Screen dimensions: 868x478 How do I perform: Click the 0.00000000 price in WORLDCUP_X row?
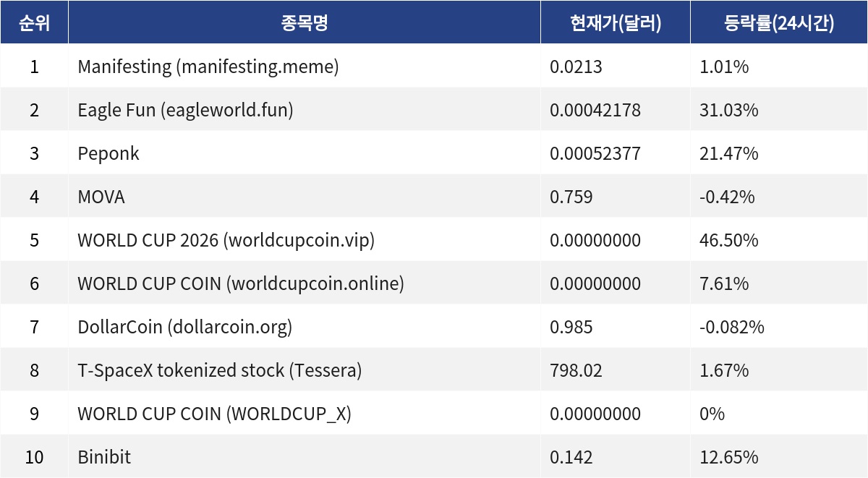click(595, 414)
